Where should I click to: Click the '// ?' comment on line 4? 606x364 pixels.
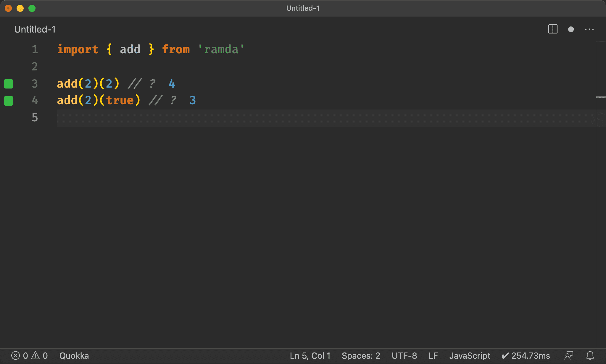point(162,100)
